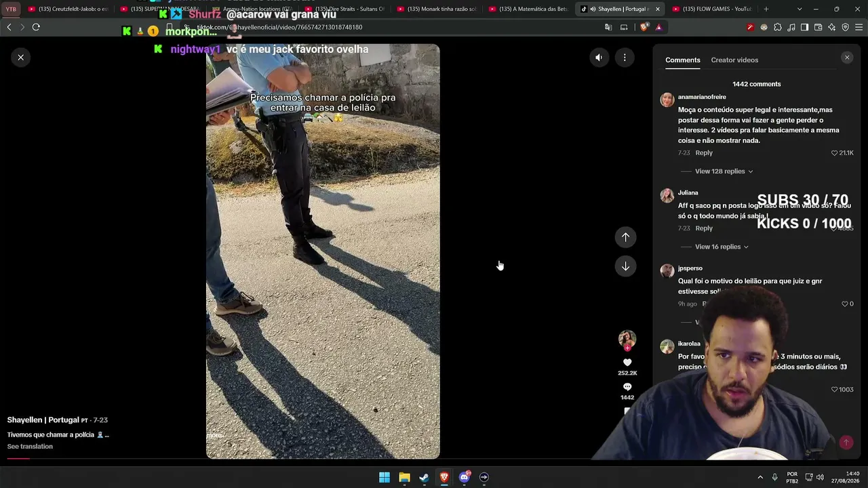
Task: Open the Windows Start menu
Action: (x=384, y=477)
